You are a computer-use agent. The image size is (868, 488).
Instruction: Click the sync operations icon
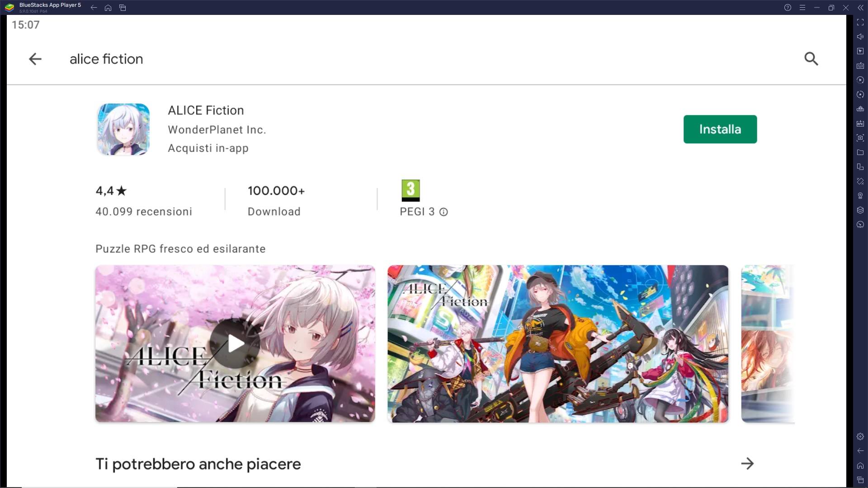point(860,94)
